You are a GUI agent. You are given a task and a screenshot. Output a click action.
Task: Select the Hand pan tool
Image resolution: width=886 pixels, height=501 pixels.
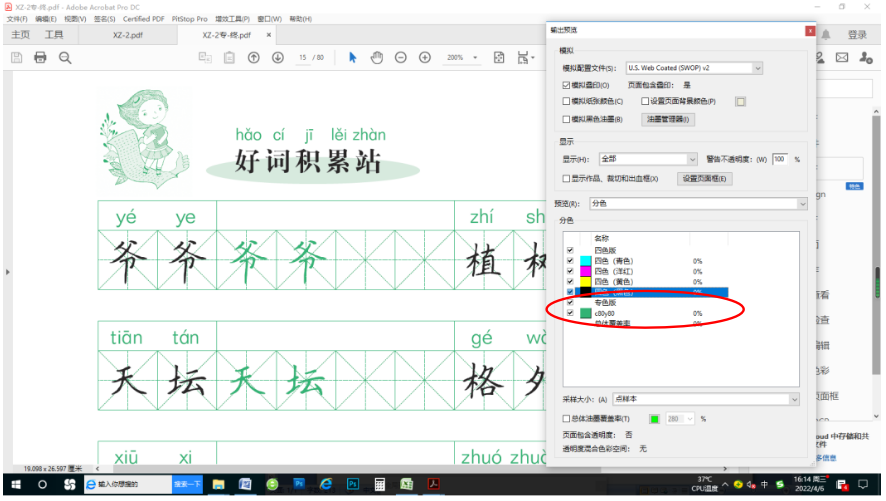[377, 58]
